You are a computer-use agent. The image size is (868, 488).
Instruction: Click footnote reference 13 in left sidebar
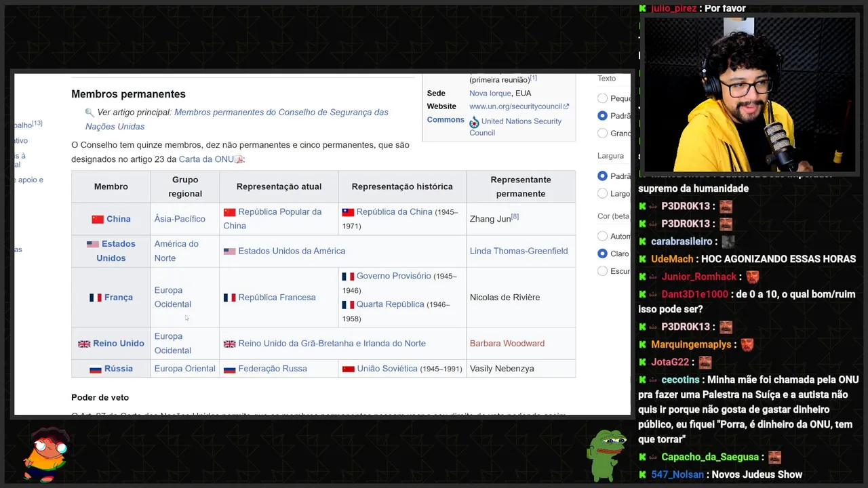click(x=37, y=123)
